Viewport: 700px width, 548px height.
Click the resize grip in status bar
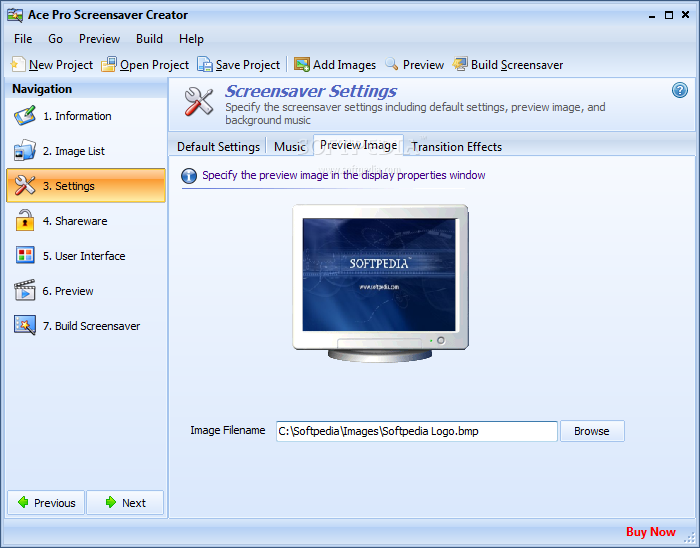690,537
